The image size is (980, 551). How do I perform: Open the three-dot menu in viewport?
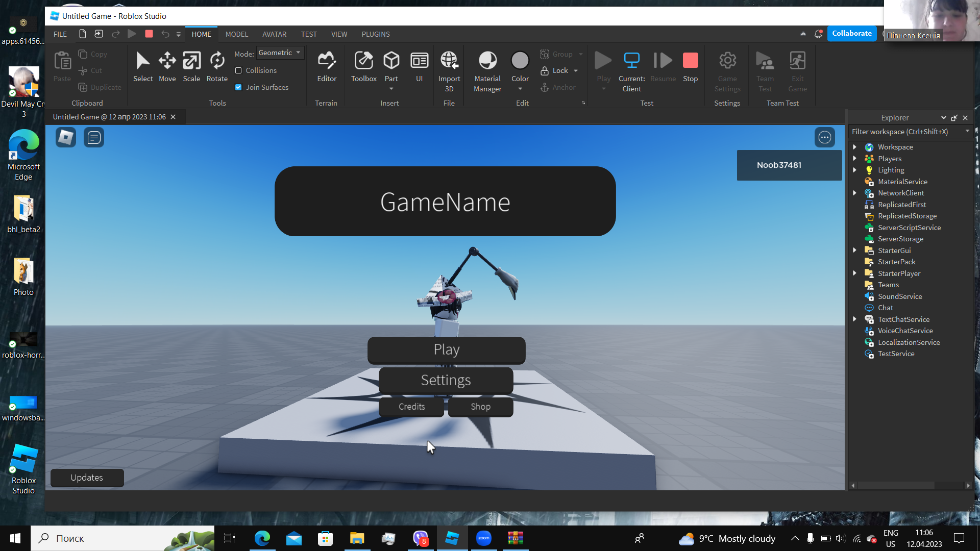[825, 137]
